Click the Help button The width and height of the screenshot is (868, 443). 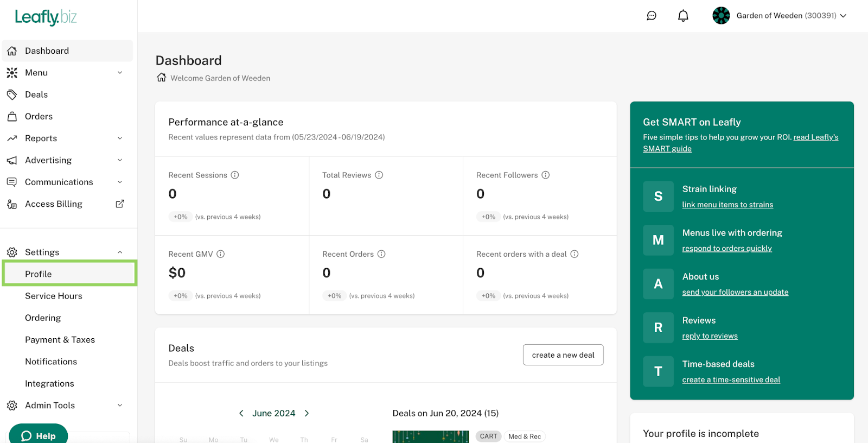coord(39,434)
